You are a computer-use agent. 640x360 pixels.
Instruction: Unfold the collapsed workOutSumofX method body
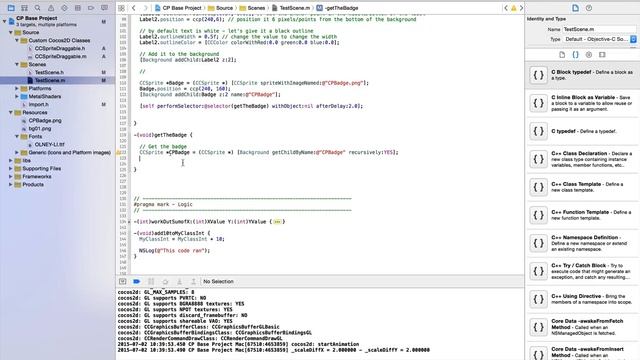(278, 222)
